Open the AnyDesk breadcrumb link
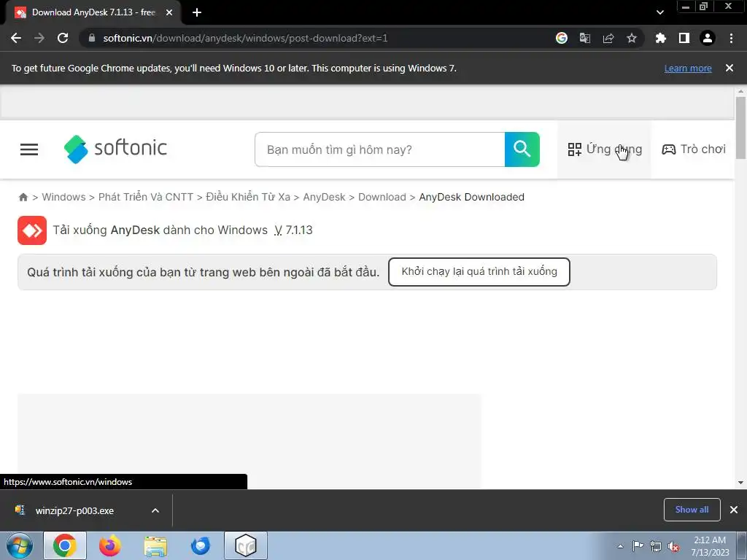Screen dimensions: 747x560 (324, 197)
